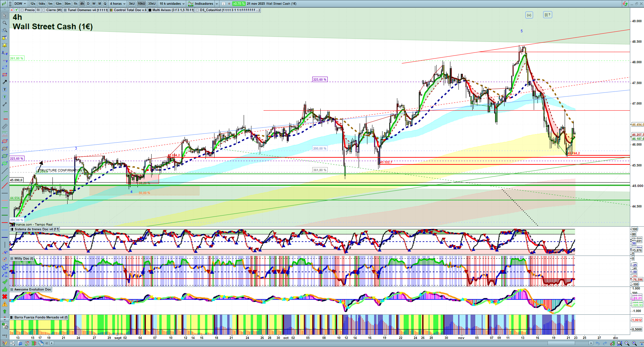
Task: Enable the DS_CotasHist indicator checkbox
Action: 197,10
